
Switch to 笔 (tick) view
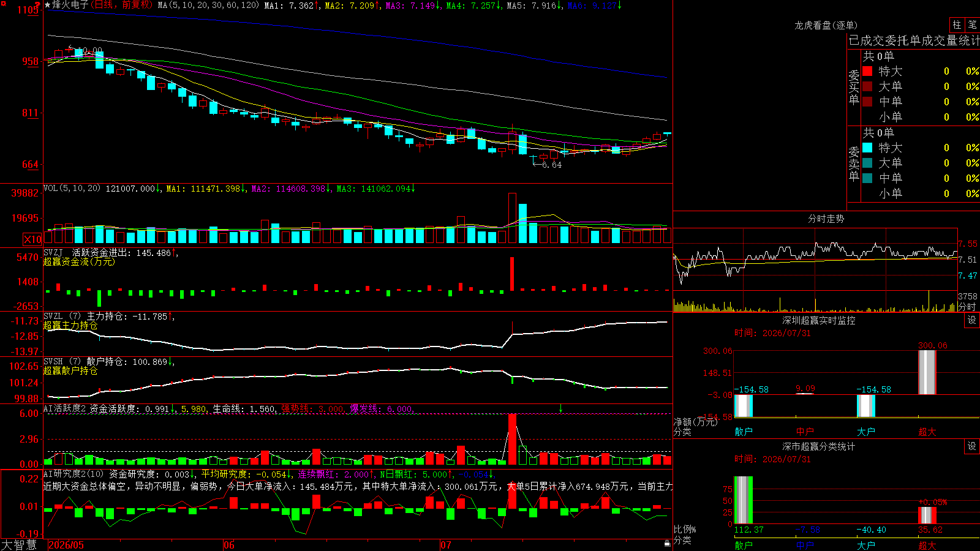(x=972, y=24)
